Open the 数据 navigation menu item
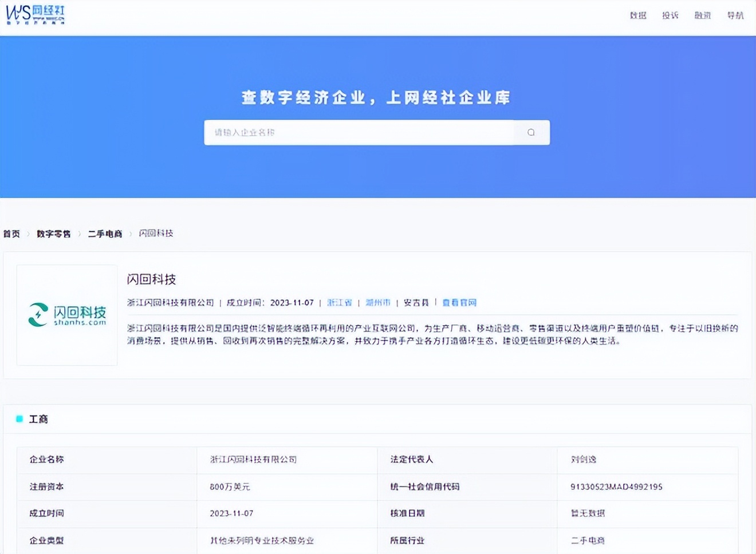 point(638,15)
